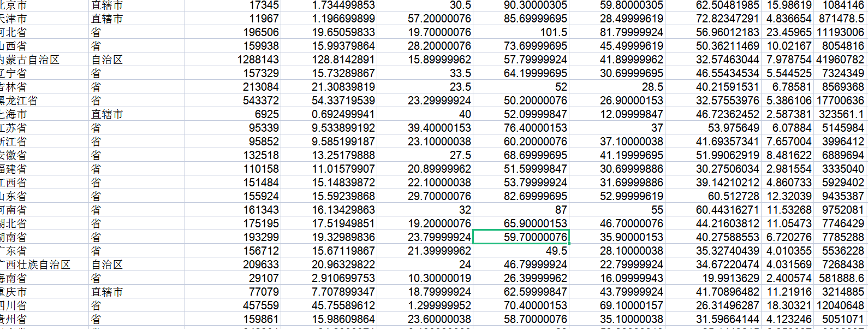The height and width of the screenshot is (329, 868).
Task: Click the cell with value 55
Action: coord(617,210)
